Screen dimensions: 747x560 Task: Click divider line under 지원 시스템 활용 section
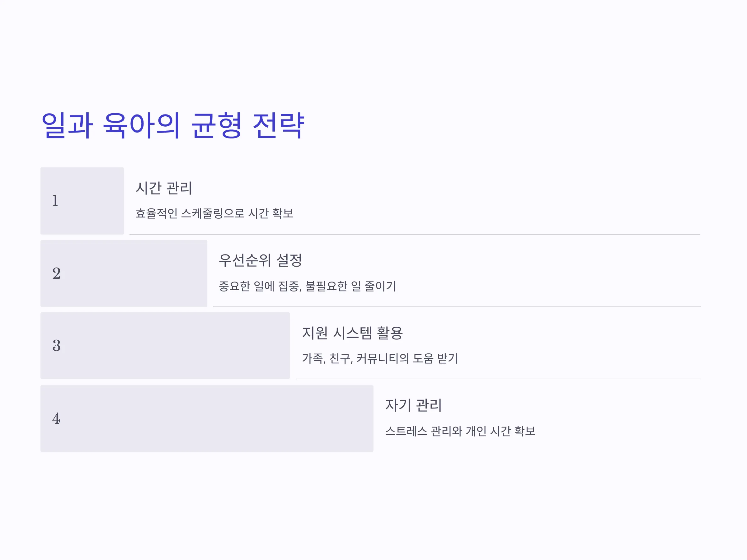[499, 379]
